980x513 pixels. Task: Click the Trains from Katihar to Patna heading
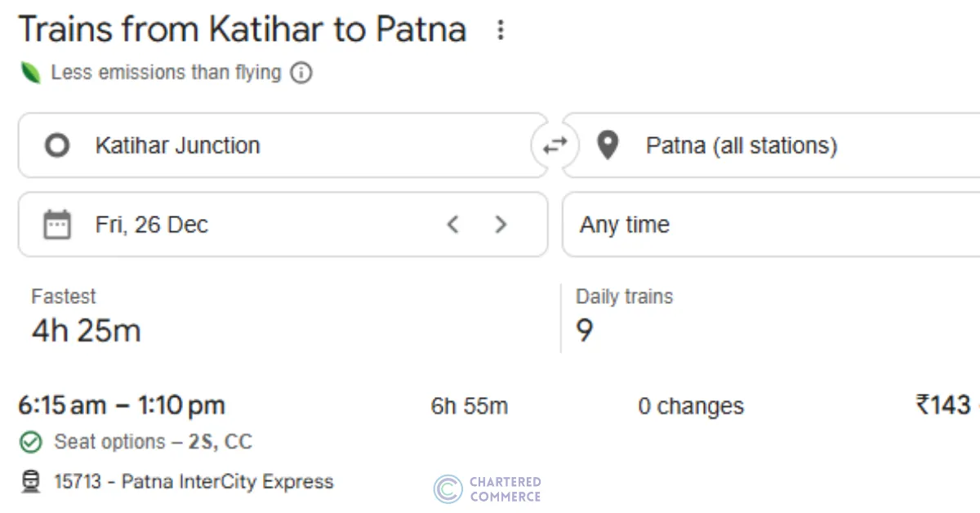(x=243, y=29)
